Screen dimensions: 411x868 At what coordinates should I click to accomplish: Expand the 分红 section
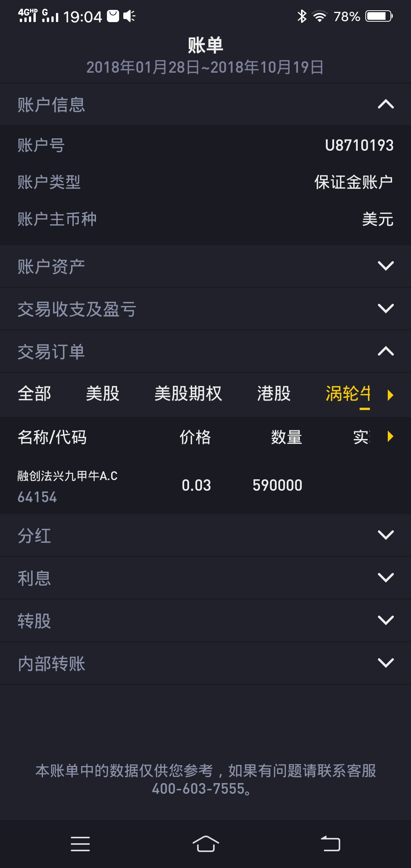(386, 535)
